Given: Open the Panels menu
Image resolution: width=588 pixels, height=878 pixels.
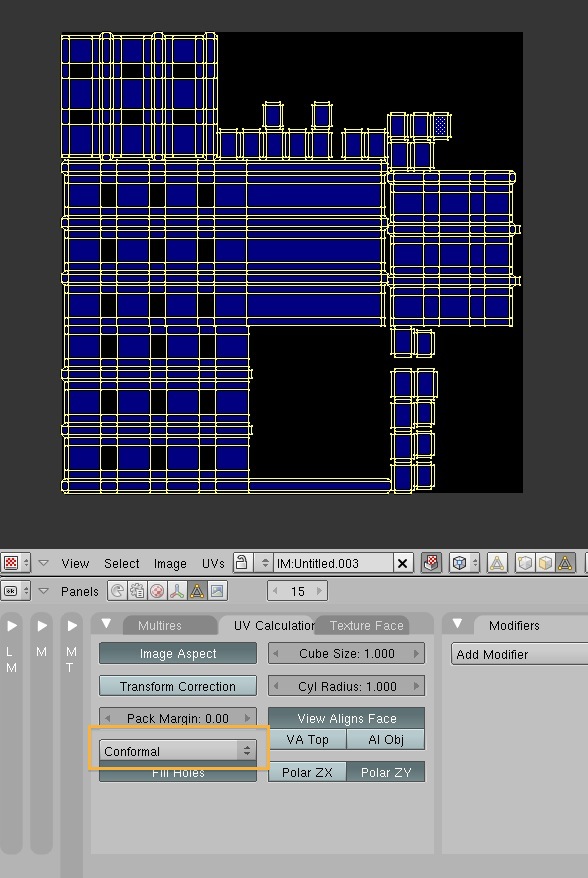Looking at the screenshot, I should (80, 591).
